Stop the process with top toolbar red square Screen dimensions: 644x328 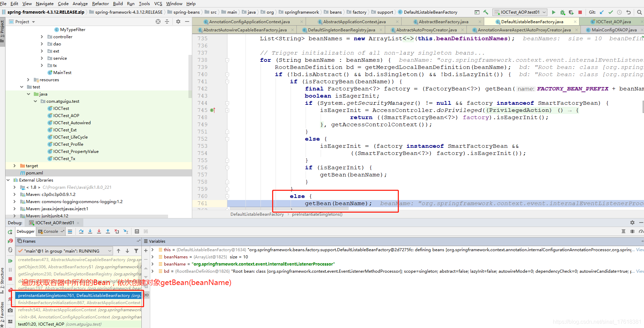point(580,12)
